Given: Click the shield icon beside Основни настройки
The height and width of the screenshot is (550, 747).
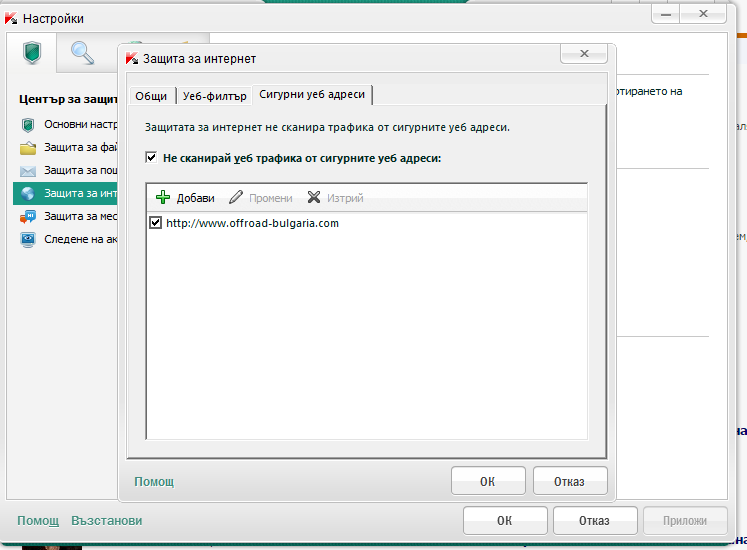Looking at the screenshot, I should tap(28, 125).
